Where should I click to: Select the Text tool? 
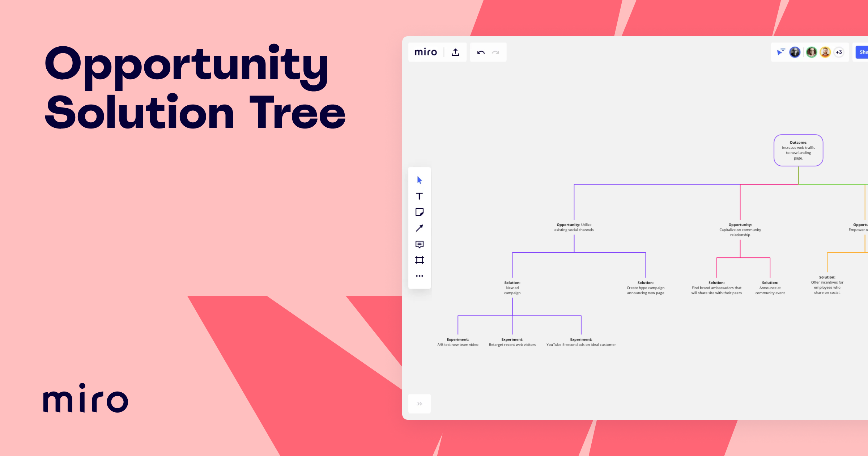click(420, 195)
